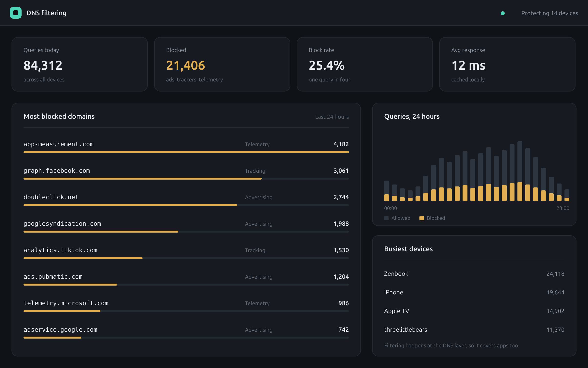Screen dimensions: 588x368
Task: Click threelittlebears' query count 11,370
Action: click(555, 330)
